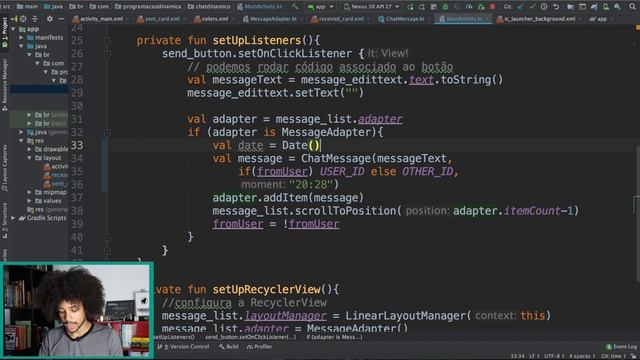
Task: Click the Profile app gauge icon
Action: pyautogui.click(x=469, y=7)
